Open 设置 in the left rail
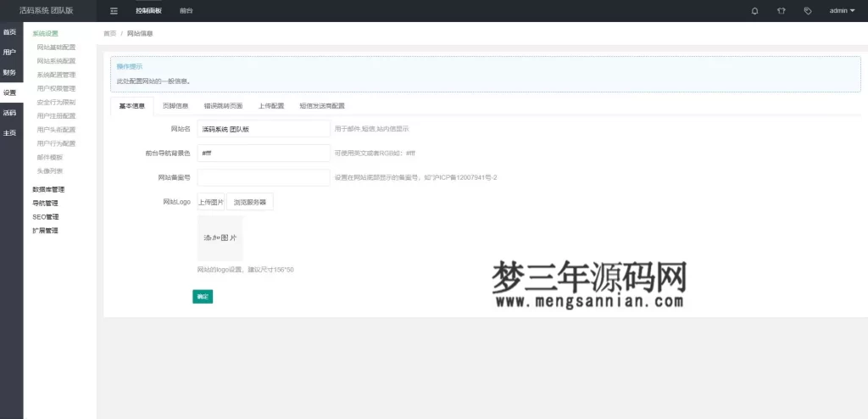868x419 pixels. [10, 92]
